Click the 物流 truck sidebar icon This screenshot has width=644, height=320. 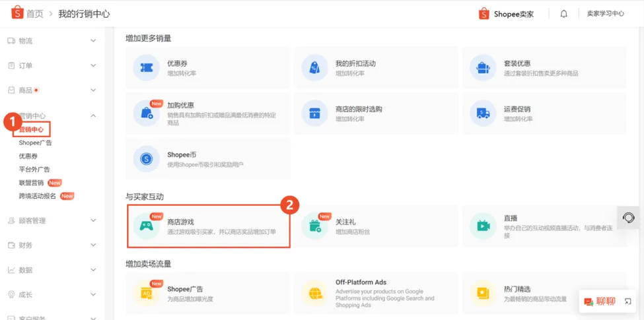point(11,41)
